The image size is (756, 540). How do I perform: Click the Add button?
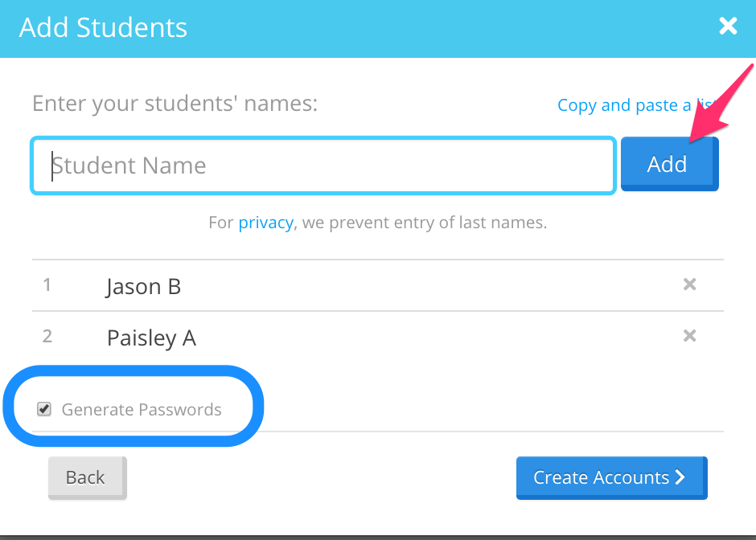668,164
